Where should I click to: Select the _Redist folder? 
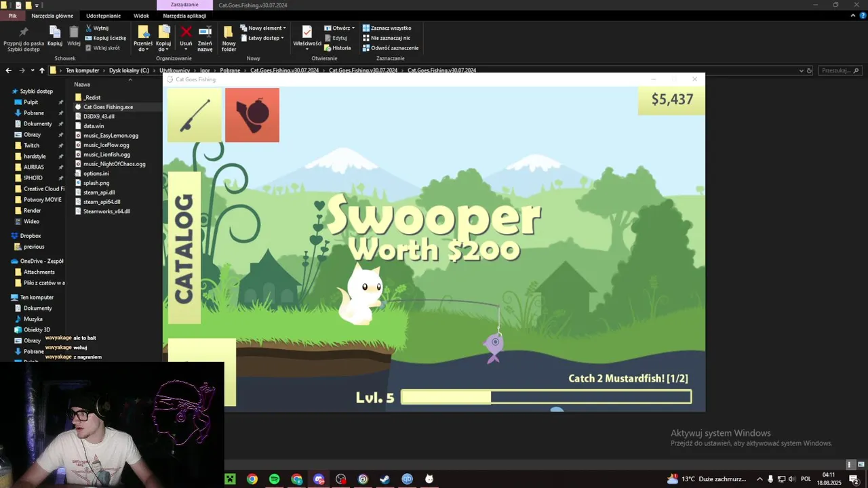(x=92, y=98)
